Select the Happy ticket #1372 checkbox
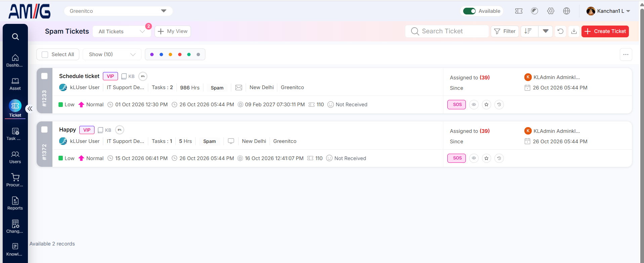The image size is (644, 263). tap(44, 129)
